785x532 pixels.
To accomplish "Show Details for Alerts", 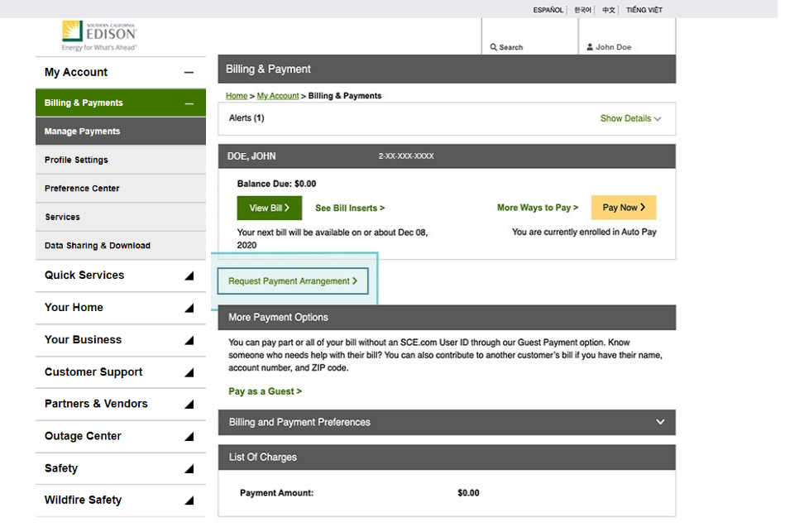I will (x=630, y=118).
